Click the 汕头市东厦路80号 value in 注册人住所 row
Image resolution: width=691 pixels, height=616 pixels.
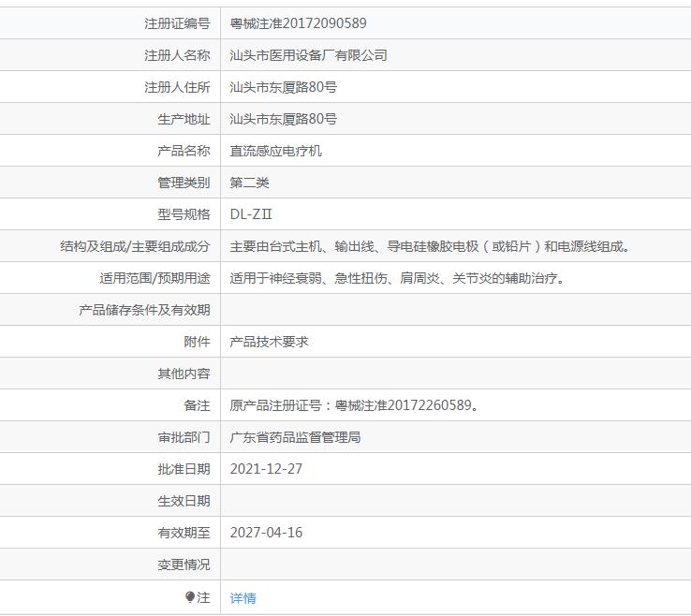click(284, 87)
